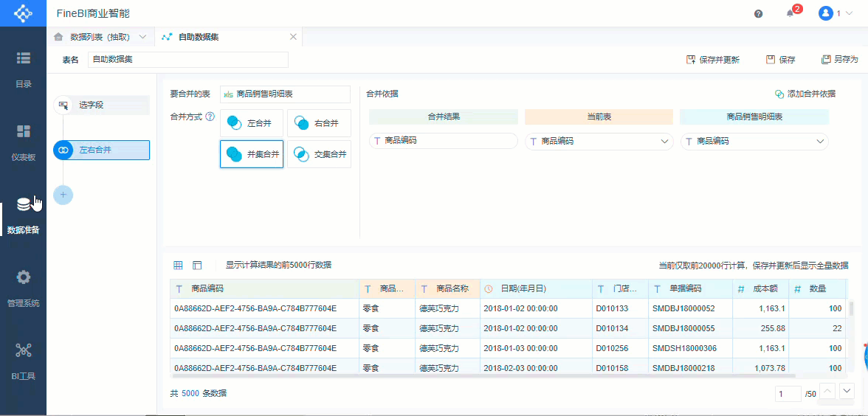This screenshot has height=416, width=868.
Task: Choose 左合并 merge method
Action: point(251,123)
